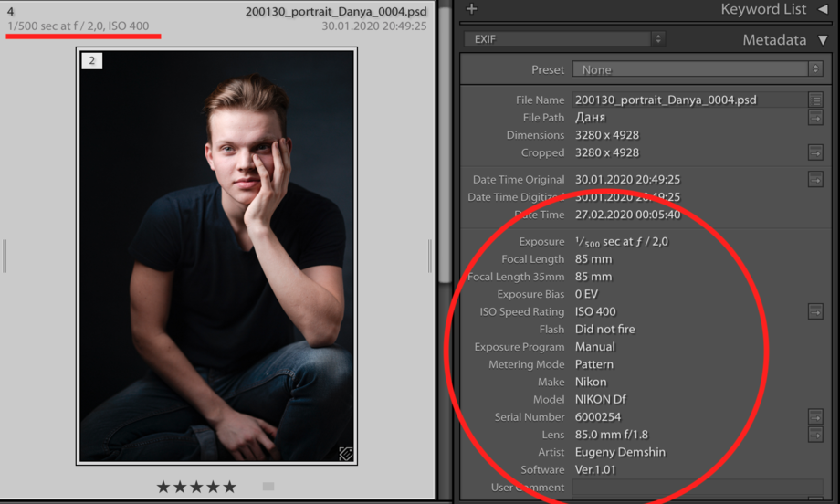Click the arrow beside ISO Speed Rating

point(815,311)
